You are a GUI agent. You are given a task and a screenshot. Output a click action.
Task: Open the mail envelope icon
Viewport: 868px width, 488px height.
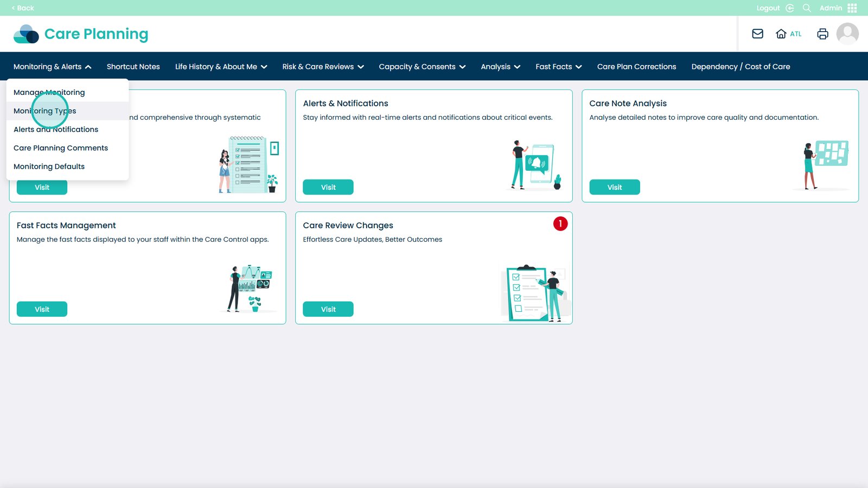(757, 34)
